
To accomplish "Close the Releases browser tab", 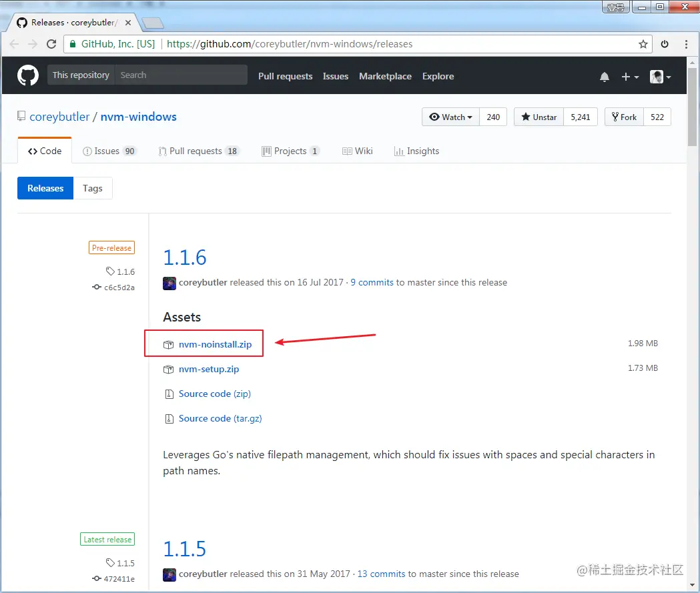I will coord(128,23).
